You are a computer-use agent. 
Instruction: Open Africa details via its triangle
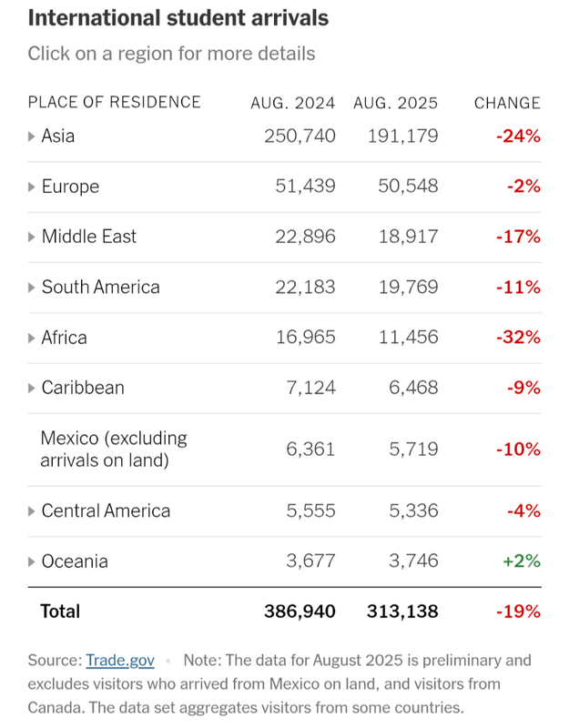tap(32, 339)
